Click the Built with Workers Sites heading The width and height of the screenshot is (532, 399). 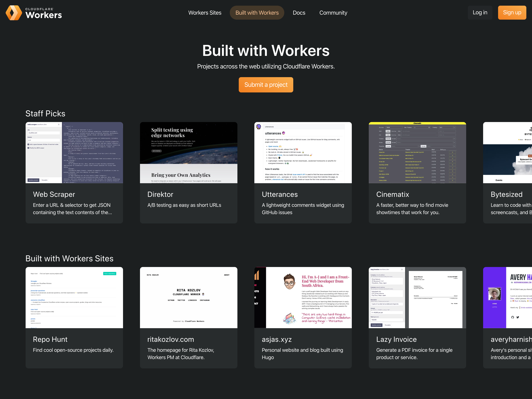pos(69,259)
